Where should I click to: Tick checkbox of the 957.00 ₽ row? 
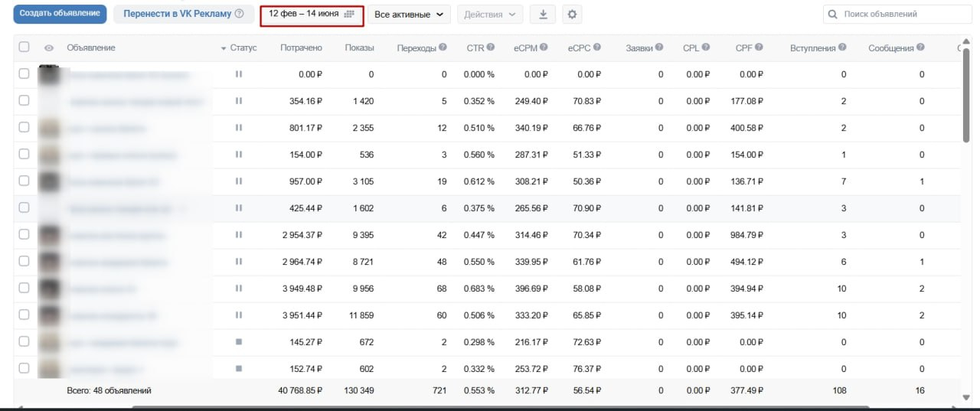24,181
